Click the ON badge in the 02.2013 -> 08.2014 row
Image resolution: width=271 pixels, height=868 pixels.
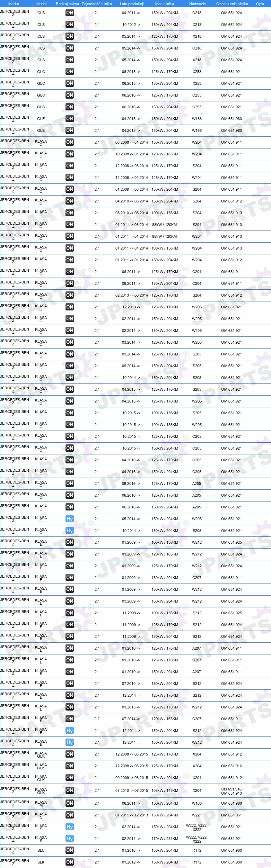pyautogui.click(x=70, y=295)
